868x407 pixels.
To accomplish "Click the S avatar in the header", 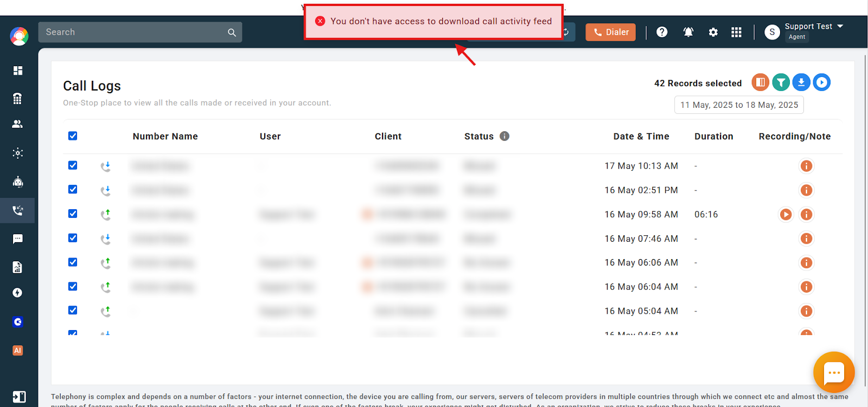I will 772,33.
